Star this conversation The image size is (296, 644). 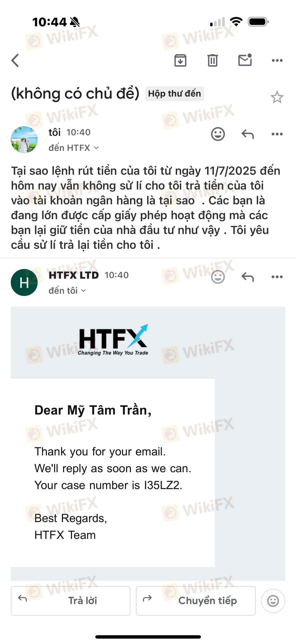coord(277,97)
